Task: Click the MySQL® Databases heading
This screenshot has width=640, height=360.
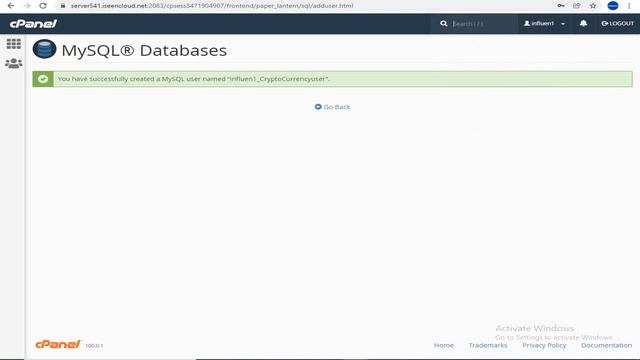Action: [144, 51]
